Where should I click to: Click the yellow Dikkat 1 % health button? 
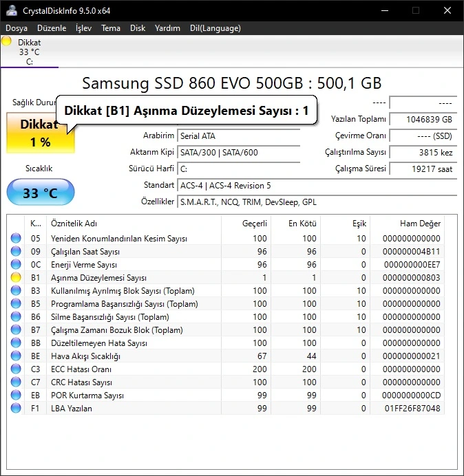click(41, 133)
